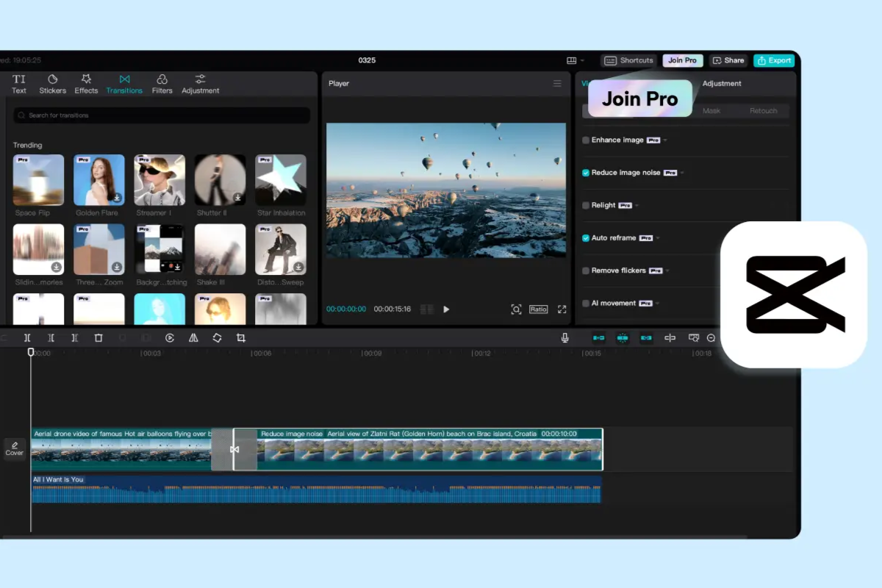Enter fullscreen preview in the Player
Screen dimensions: 882x588
coord(562,309)
